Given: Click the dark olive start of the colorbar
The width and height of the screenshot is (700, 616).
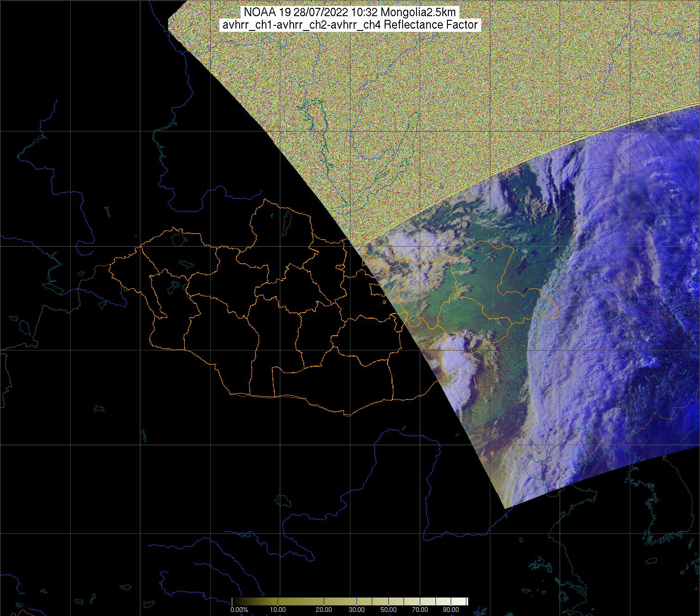Looking at the screenshot, I should (235, 601).
